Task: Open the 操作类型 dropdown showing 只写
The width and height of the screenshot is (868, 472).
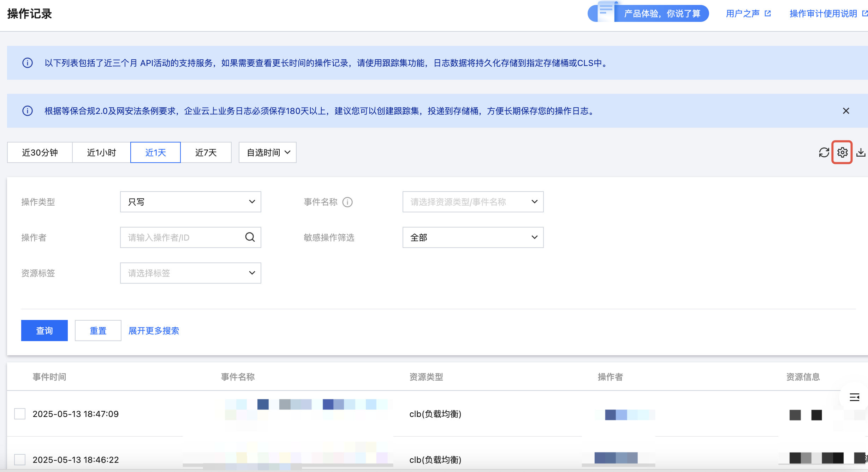Action: pos(191,202)
